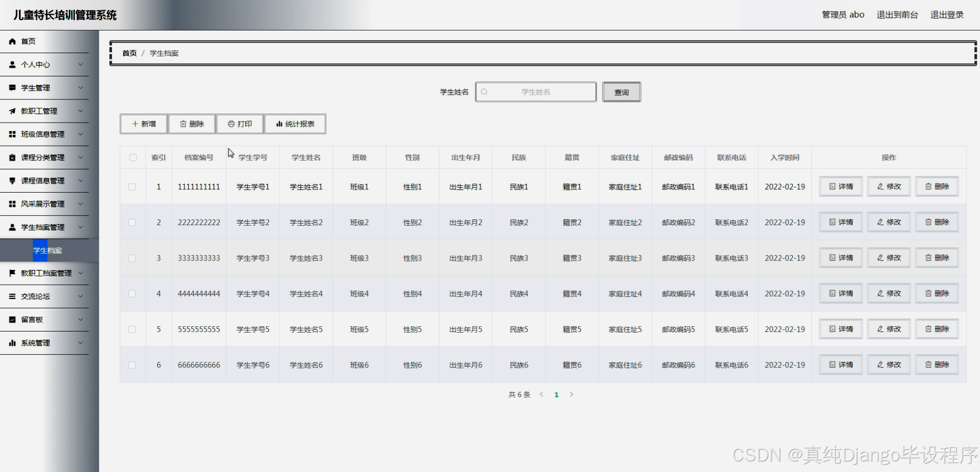Click the 学生姓名3 table cell

306,258
